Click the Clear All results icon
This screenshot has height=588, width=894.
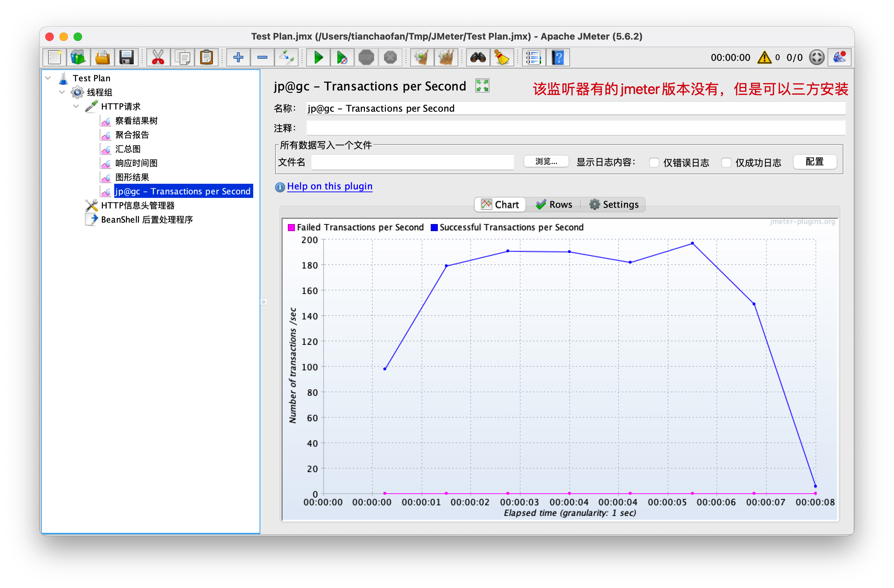coord(446,57)
